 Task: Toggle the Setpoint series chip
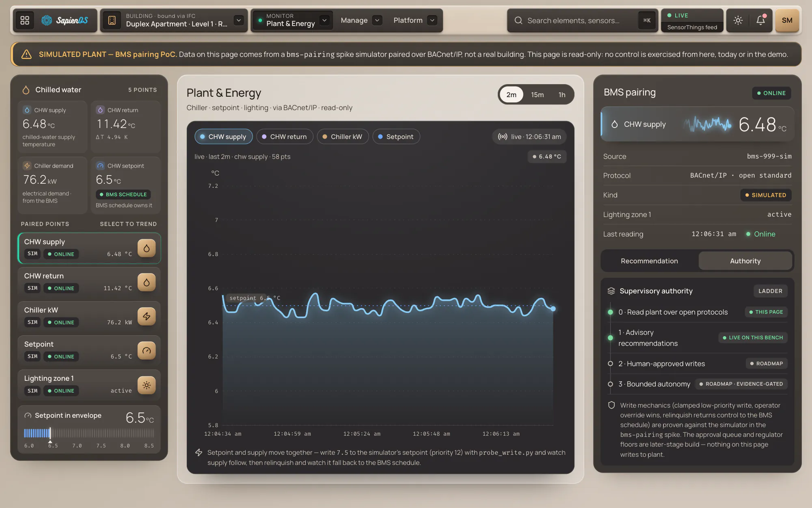click(396, 137)
